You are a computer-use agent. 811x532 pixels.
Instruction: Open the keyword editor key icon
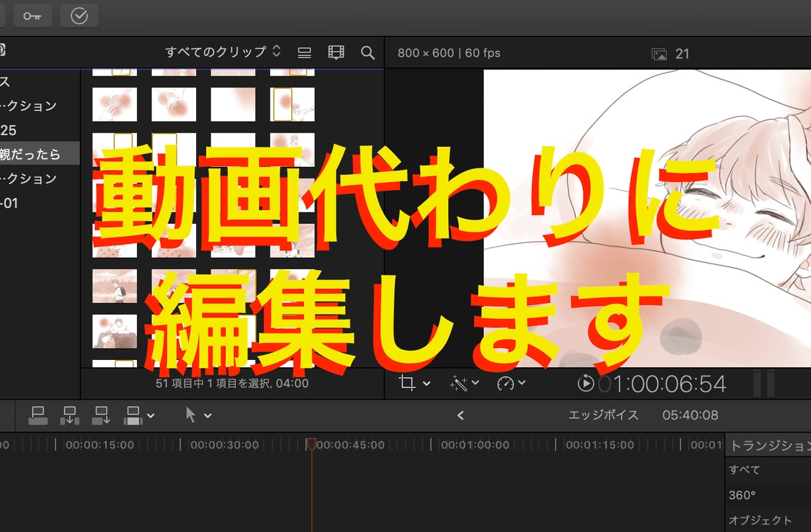click(32, 16)
